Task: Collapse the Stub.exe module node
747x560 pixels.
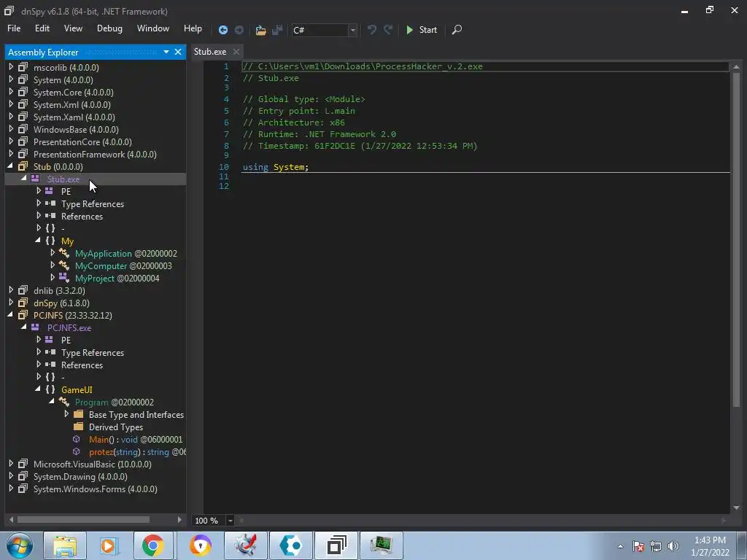Action: [x=24, y=179]
